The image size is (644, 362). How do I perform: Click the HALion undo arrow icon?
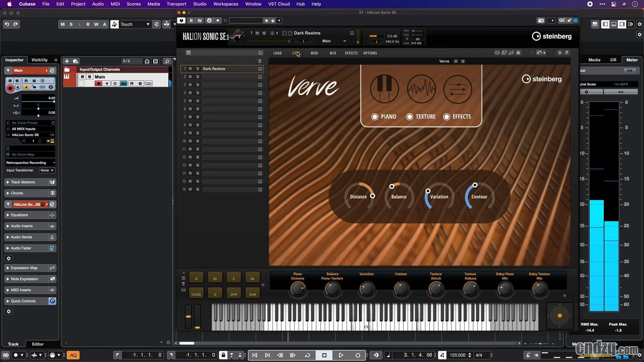point(539,53)
